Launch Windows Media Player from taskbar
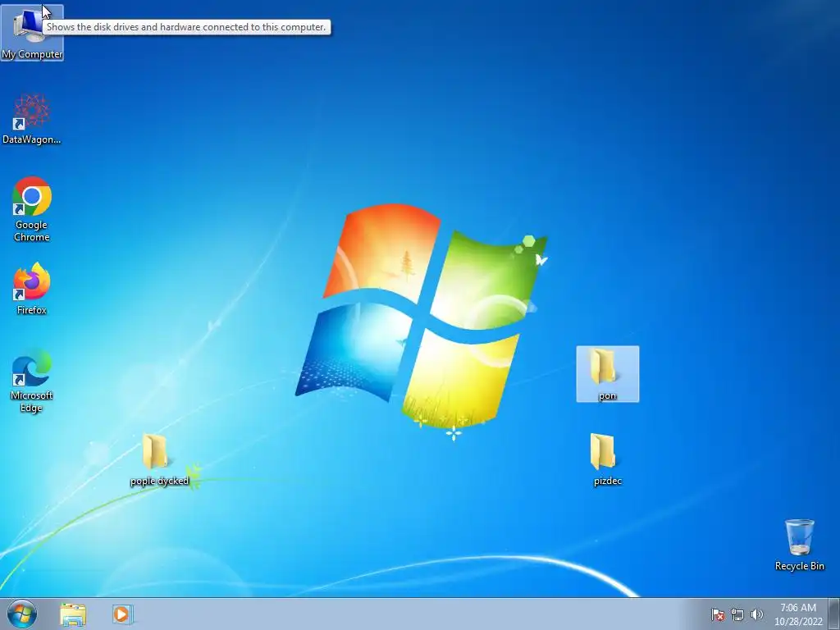The height and width of the screenshot is (630, 840). 122,614
